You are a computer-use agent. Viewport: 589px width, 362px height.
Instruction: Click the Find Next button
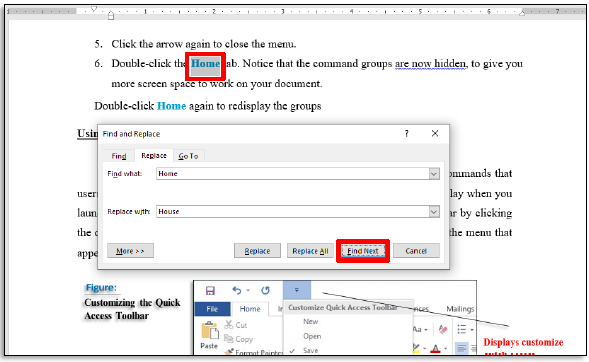[x=363, y=251]
